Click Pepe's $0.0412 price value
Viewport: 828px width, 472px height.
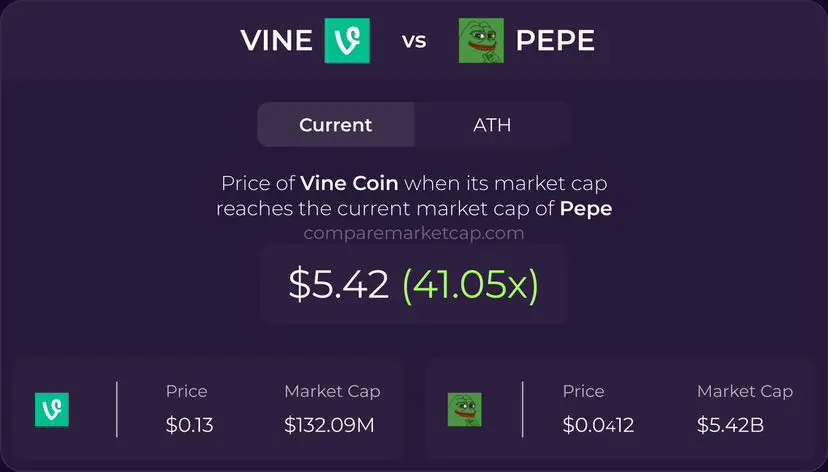pos(598,425)
